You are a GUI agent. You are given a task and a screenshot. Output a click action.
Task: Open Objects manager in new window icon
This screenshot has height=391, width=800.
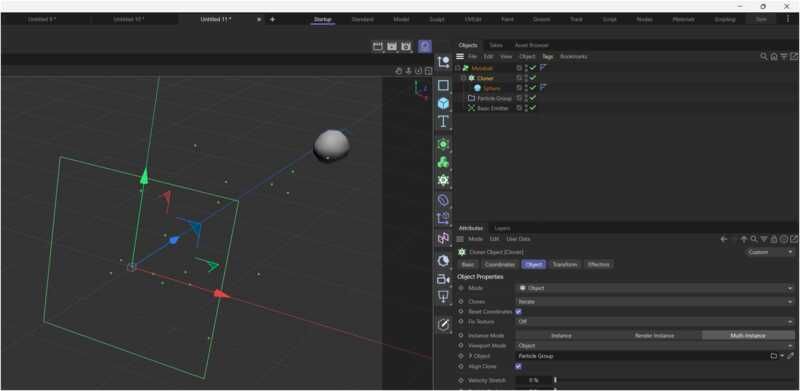pos(794,57)
